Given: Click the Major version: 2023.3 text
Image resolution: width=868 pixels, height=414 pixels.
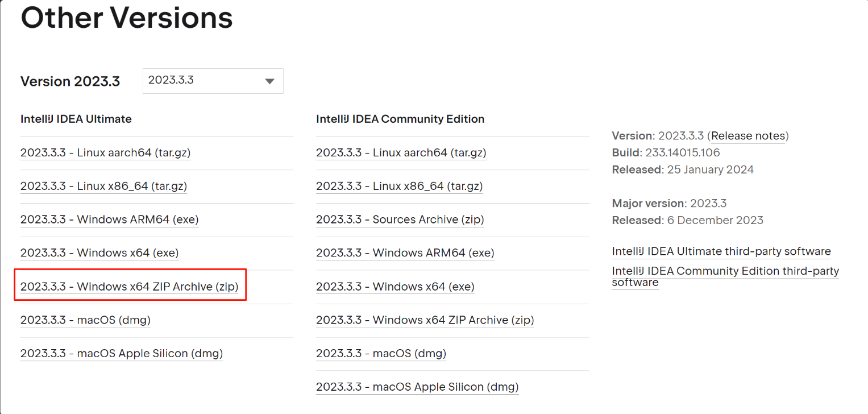Looking at the screenshot, I should 669,203.
